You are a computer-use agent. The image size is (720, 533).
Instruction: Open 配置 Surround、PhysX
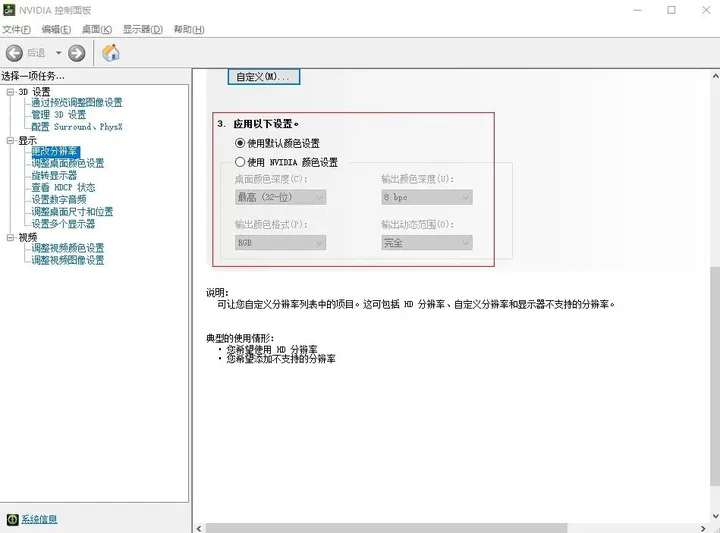(77, 127)
